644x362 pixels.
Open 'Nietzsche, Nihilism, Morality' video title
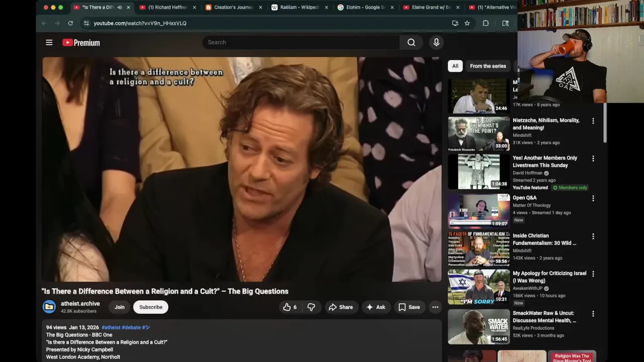[x=546, y=124]
